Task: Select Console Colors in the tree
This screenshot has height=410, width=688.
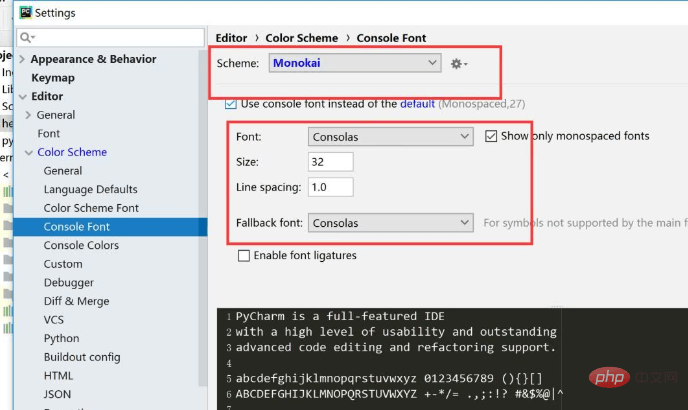Action: [81, 245]
